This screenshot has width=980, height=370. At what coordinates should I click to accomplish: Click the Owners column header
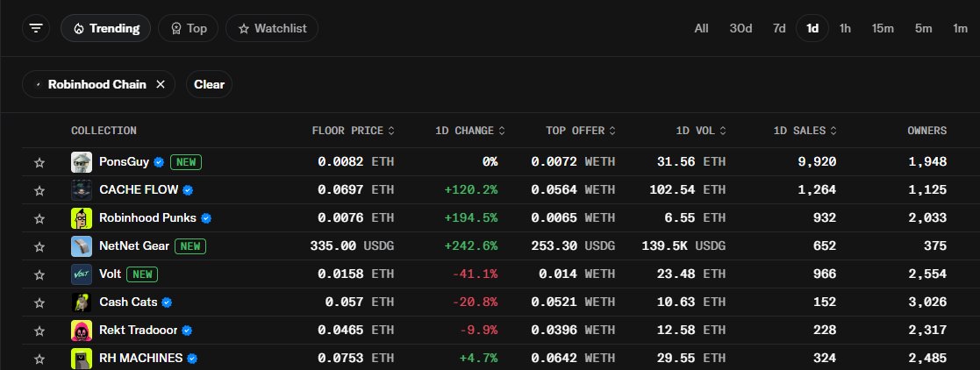click(x=926, y=131)
